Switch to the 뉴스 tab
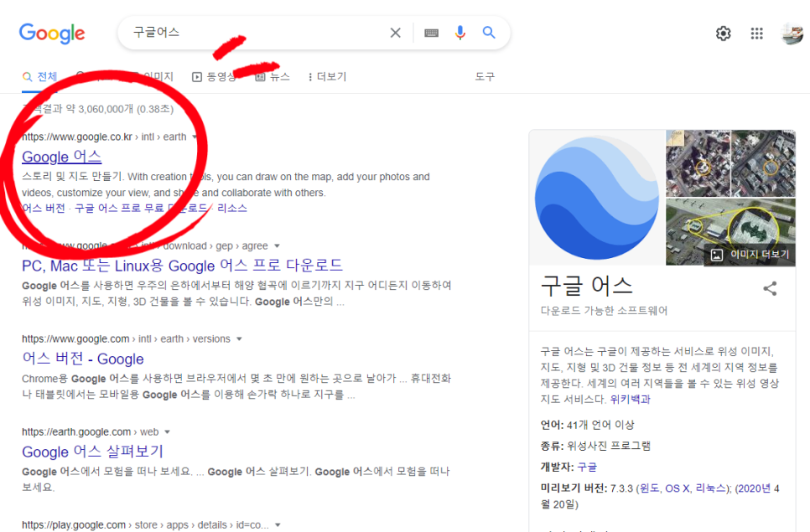The height and width of the screenshot is (532, 810). click(273, 77)
